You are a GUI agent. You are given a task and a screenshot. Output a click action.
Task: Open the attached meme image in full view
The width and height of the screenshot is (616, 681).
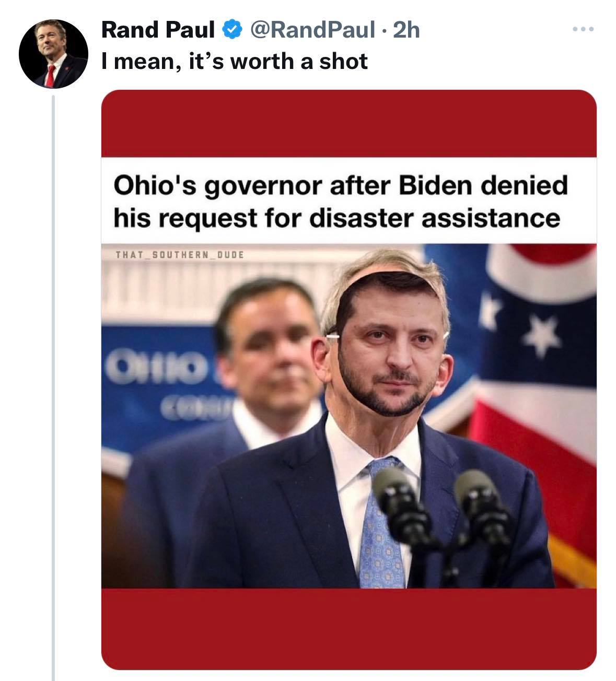[x=348, y=413]
